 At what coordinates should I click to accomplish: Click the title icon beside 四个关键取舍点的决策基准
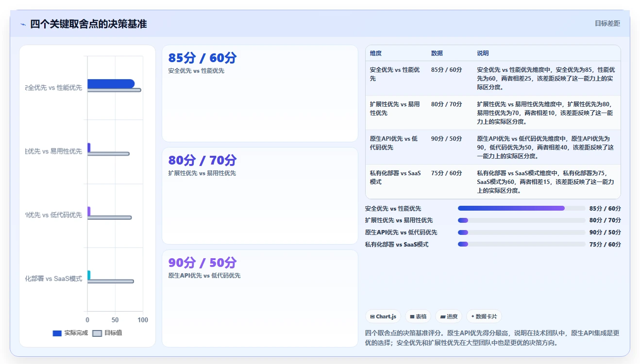pos(23,24)
